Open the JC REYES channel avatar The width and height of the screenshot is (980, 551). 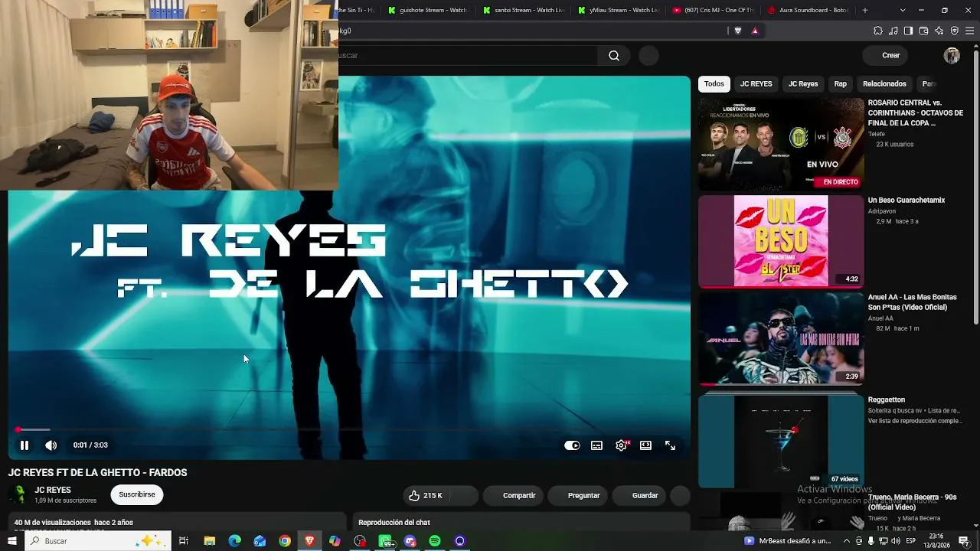18,495
